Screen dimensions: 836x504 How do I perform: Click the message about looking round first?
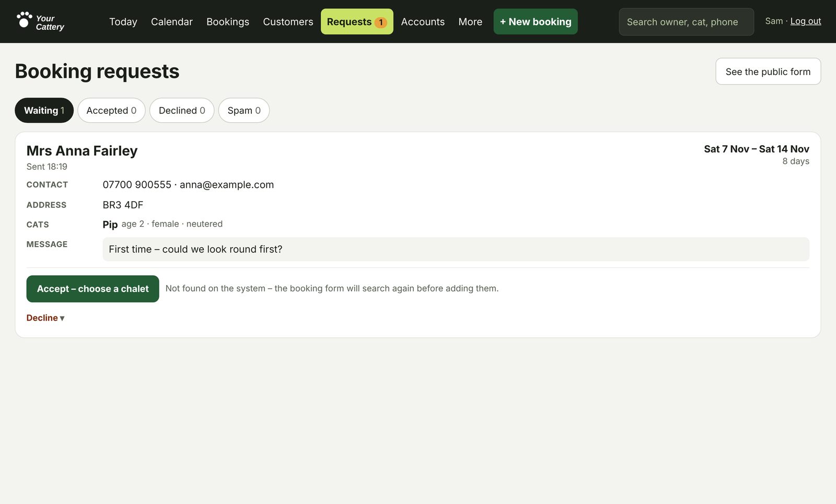456,249
